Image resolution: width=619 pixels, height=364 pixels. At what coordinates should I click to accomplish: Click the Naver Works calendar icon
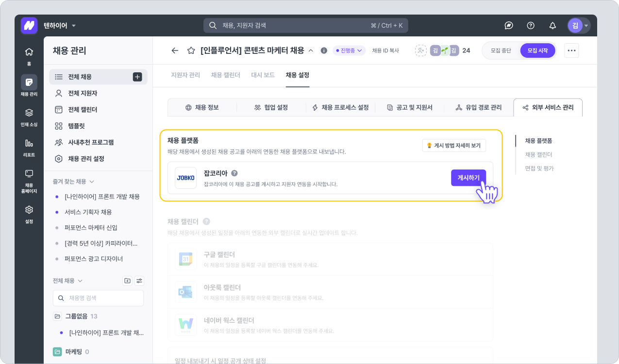pyautogui.click(x=185, y=325)
